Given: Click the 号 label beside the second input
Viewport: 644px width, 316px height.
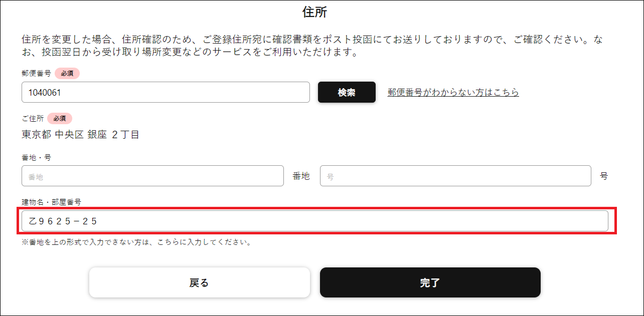Looking at the screenshot, I should pos(604,176).
